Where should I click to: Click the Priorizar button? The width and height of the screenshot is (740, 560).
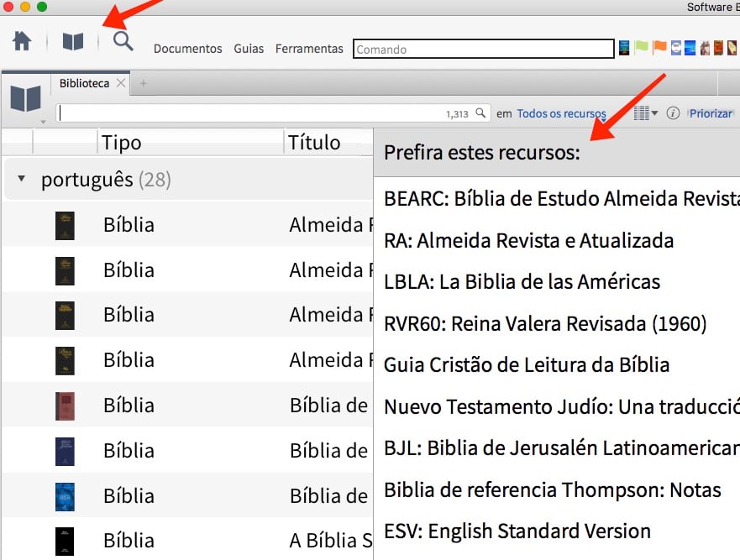(x=711, y=113)
